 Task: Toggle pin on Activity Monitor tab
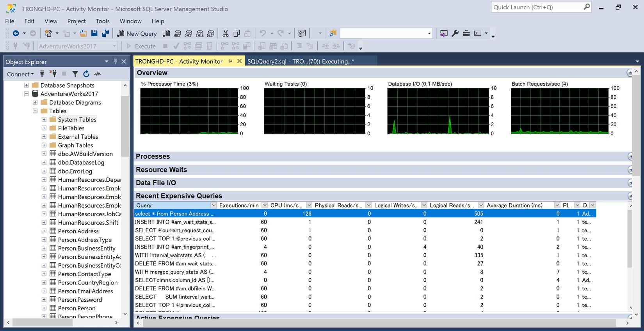point(230,61)
